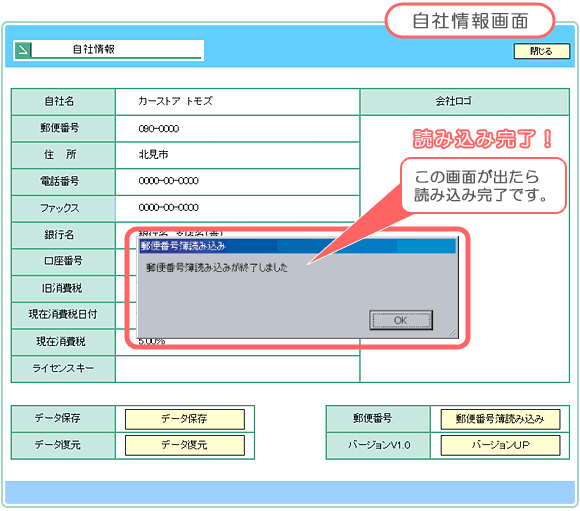580x511 pixels.
Task: Select the phone number field beside 電話番号
Action: coord(237,182)
